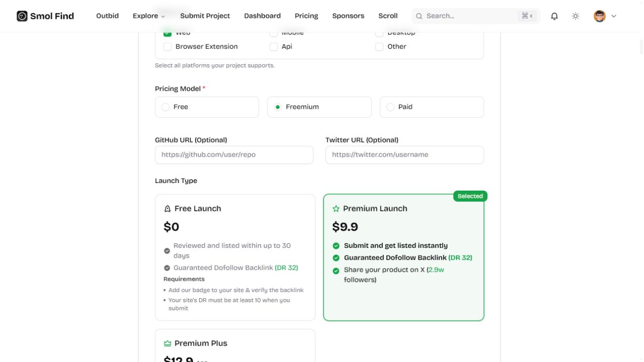Choose the Premium Plus card
Viewport: 644px width, 362px height.
pyautogui.click(x=235, y=346)
